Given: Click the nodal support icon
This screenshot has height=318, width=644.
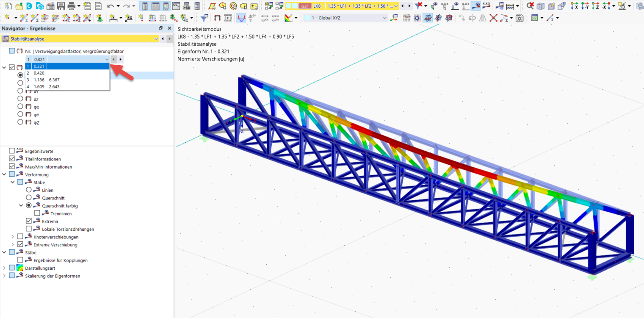Looking at the screenshot, I should pyautogui.click(x=99, y=18).
